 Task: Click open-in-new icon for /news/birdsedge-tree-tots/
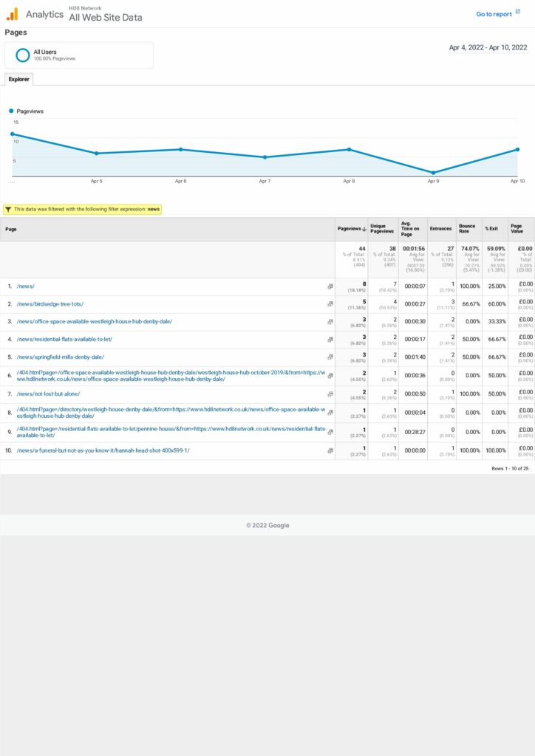330,303
